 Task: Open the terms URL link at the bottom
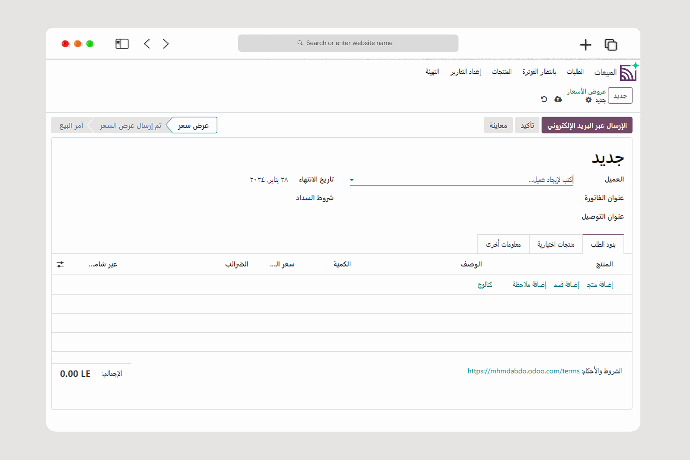523,371
